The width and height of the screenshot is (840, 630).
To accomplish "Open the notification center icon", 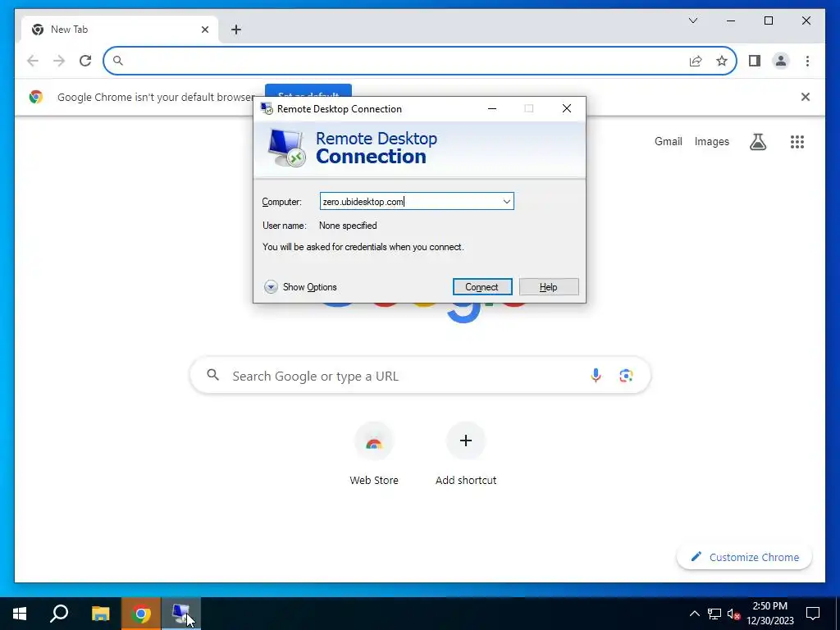I will point(813,614).
